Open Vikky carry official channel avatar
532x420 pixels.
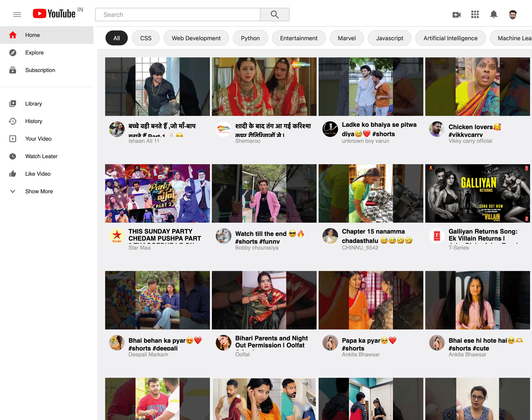[x=437, y=129]
